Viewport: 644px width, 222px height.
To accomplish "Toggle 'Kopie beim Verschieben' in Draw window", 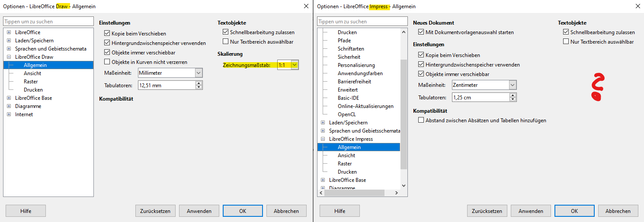I will (x=107, y=33).
